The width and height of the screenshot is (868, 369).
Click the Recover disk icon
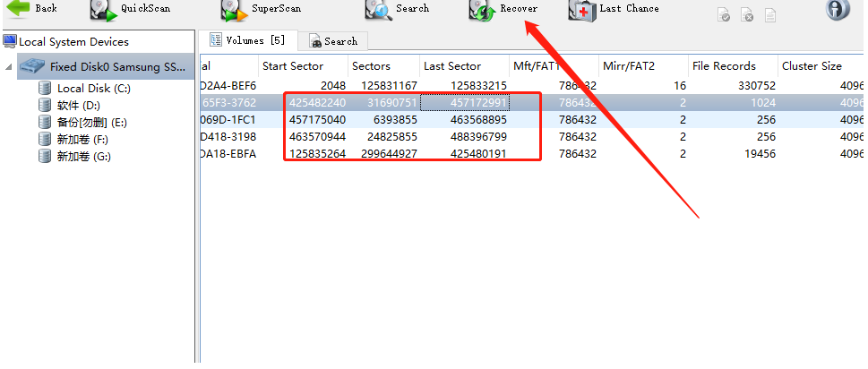tap(482, 11)
